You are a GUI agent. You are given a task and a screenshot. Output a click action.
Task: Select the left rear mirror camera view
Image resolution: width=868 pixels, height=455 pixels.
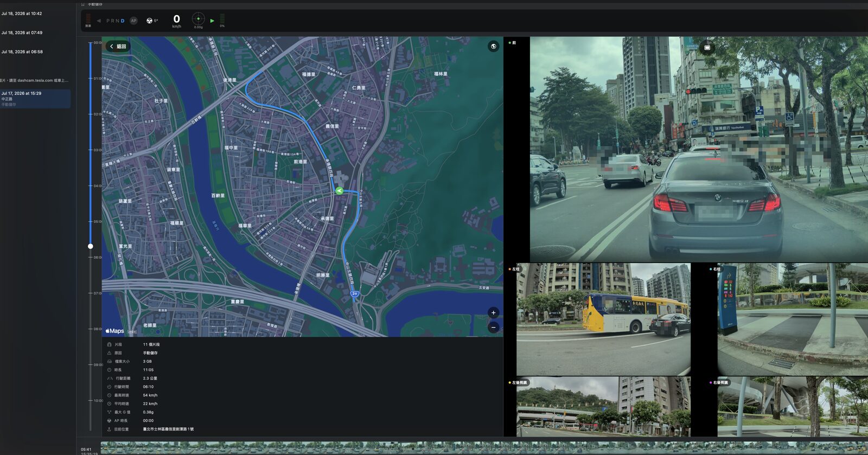pos(603,407)
